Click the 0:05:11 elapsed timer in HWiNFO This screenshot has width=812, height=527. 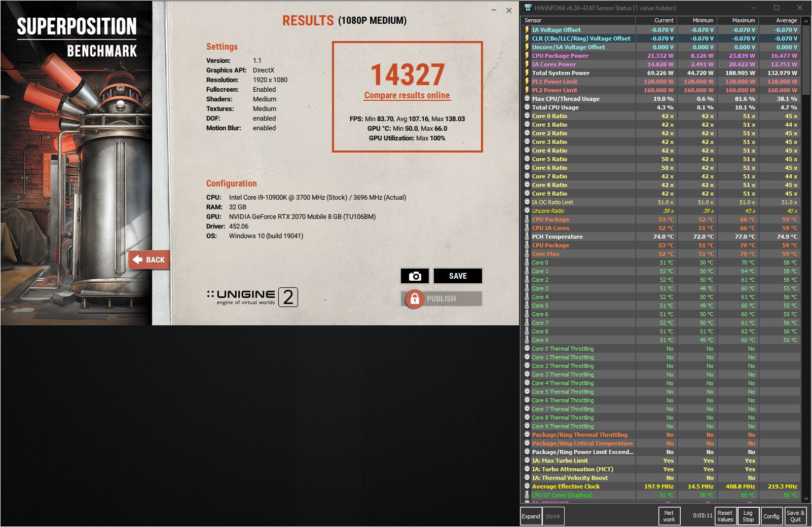pos(703,515)
